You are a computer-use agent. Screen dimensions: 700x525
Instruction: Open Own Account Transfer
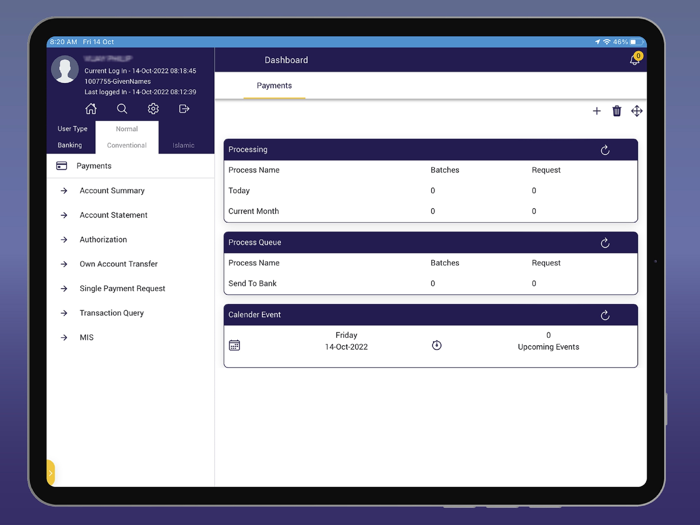pos(119,264)
